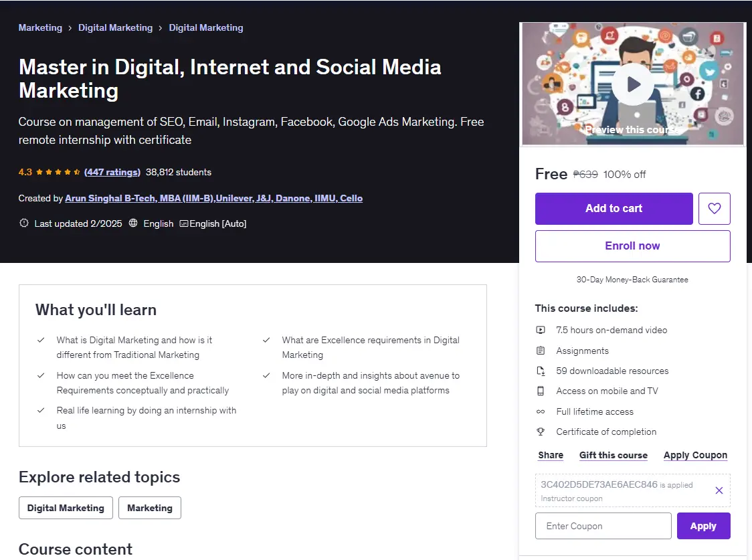This screenshot has height=560, width=752.
Task: Click the closed captions icon
Action: tap(184, 223)
